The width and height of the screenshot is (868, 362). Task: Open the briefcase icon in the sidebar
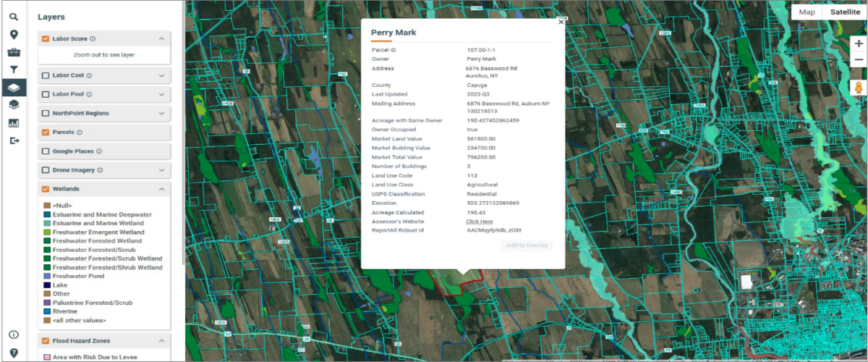[13, 52]
